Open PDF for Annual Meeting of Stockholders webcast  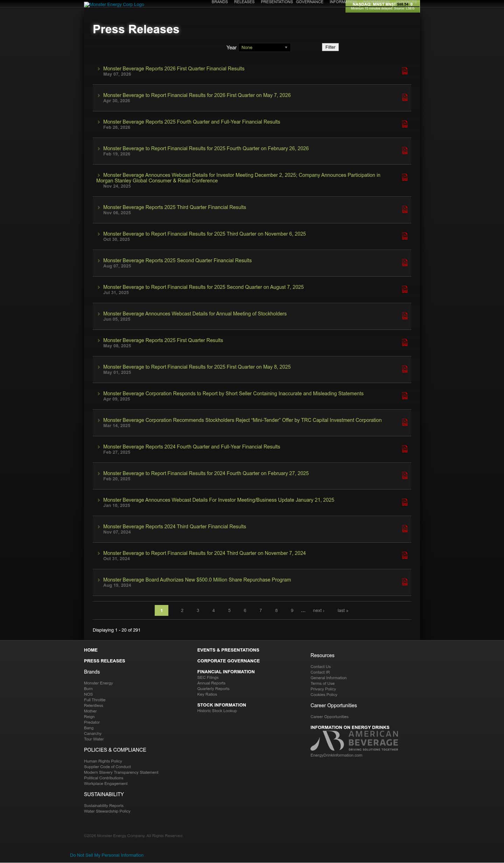pyautogui.click(x=405, y=316)
